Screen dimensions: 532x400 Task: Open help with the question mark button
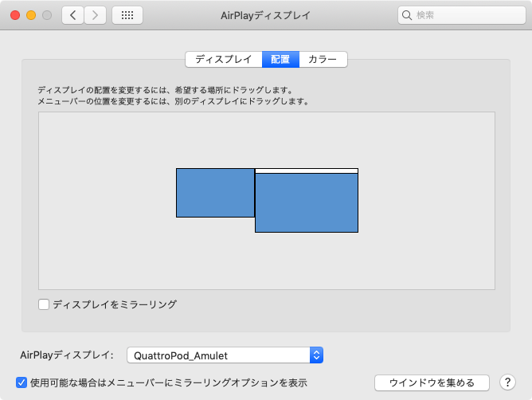point(507,382)
